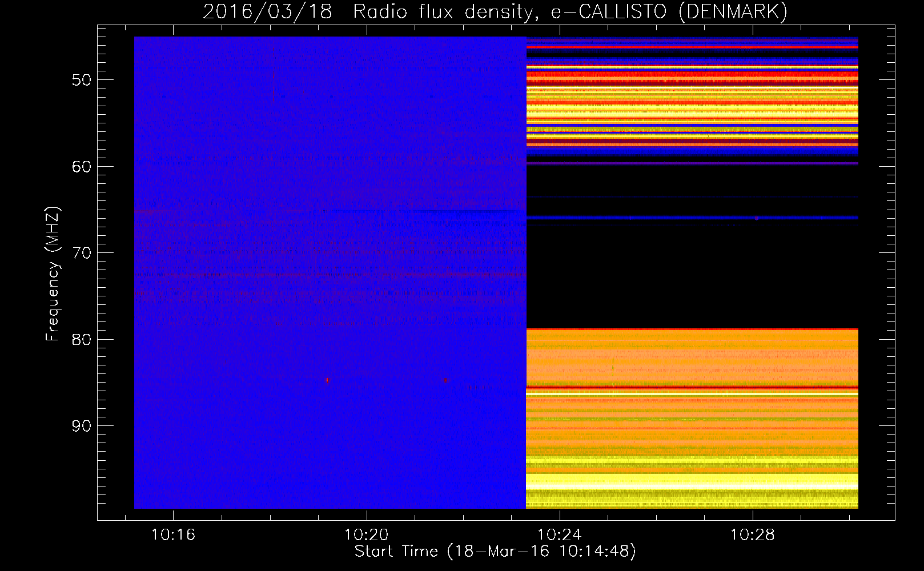The height and width of the screenshot is (571, 924).
Task: Click the 70 MHz frequency tick label
Action: coord(81,253)
